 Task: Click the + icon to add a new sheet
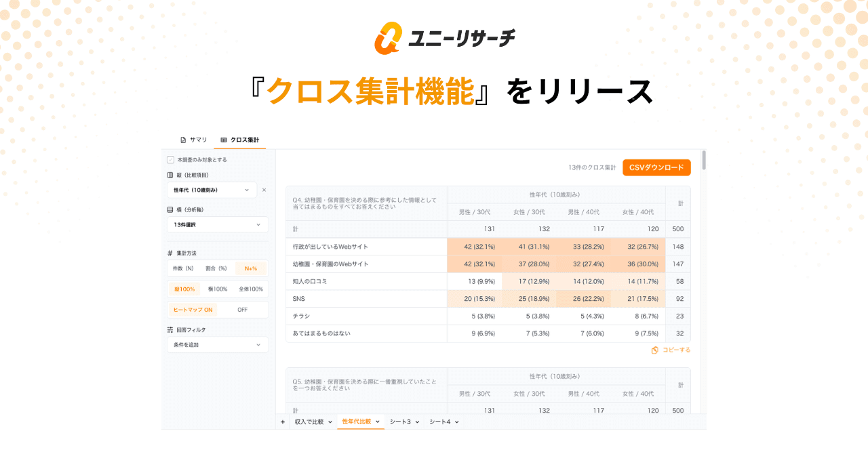coord(282,421)
